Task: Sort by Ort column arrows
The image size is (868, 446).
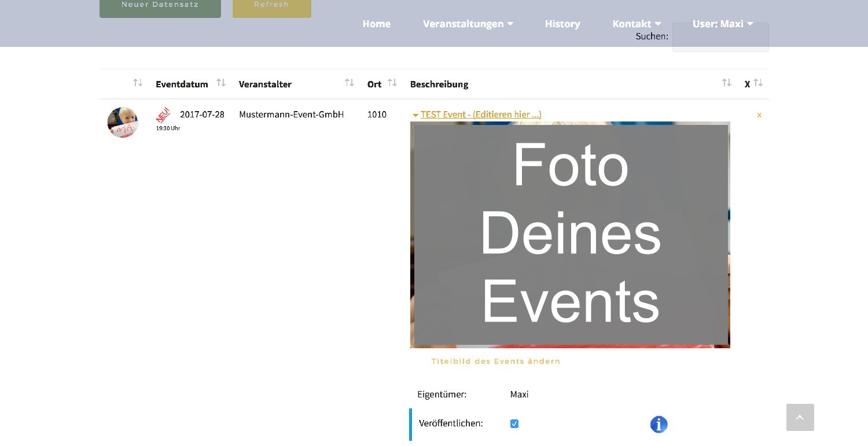Action: coord(392,83)
